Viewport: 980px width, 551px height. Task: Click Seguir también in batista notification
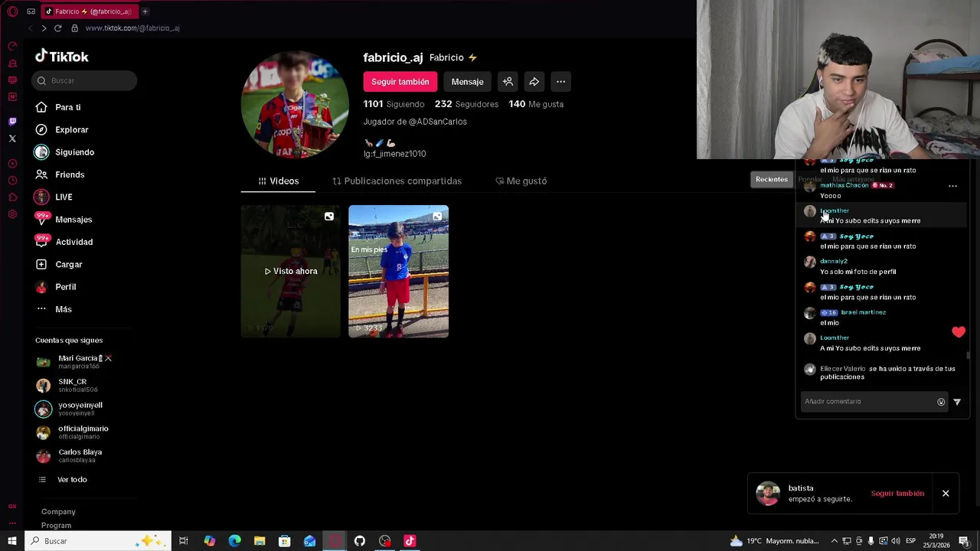tap(897, 494)
